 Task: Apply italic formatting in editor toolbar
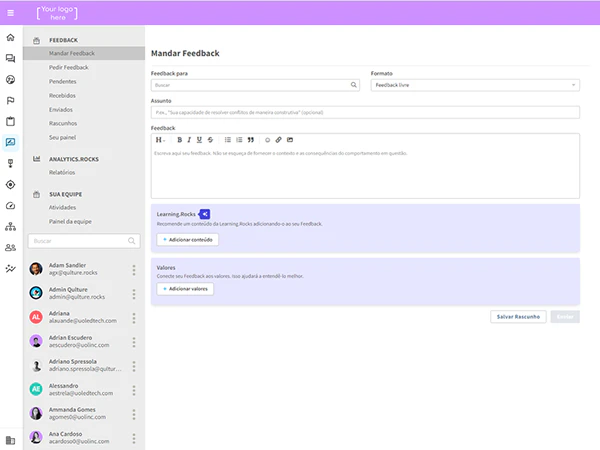coord(189,140)
